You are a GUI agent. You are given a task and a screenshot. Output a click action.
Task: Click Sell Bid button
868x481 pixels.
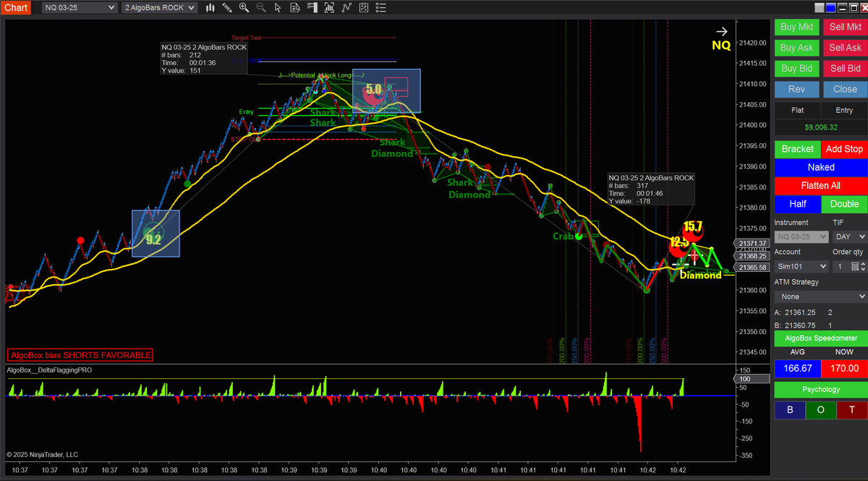pyautogui.click(x=845, y=69)
